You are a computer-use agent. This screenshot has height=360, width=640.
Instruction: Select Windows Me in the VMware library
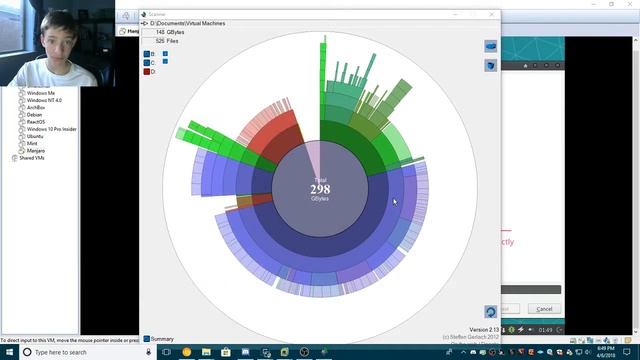[x=40, y=93]
